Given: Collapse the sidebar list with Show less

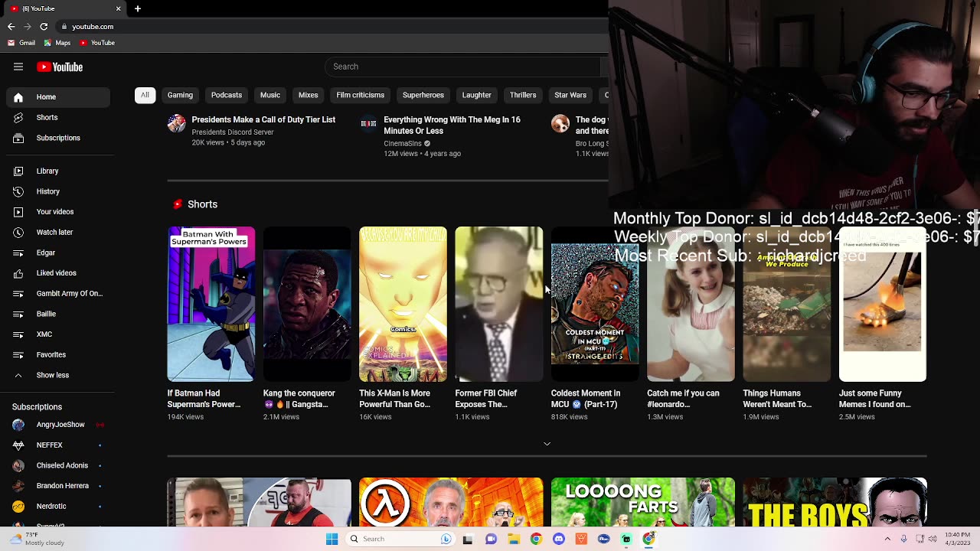Looking at the screenshot, I should [x=57, y=375].
